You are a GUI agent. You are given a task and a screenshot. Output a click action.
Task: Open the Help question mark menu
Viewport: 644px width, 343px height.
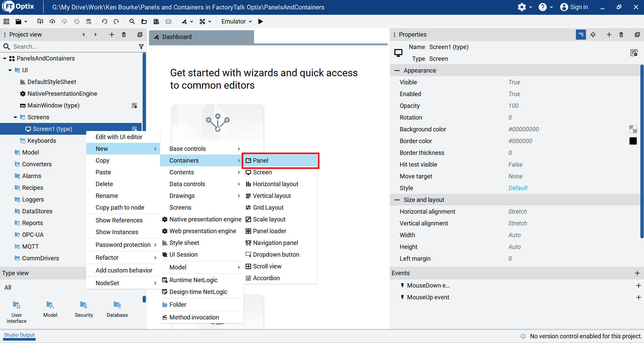[546, 7]
